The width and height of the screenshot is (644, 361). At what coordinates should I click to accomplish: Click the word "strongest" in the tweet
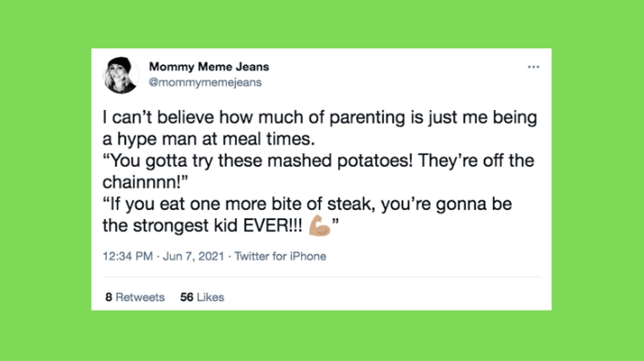171,225
